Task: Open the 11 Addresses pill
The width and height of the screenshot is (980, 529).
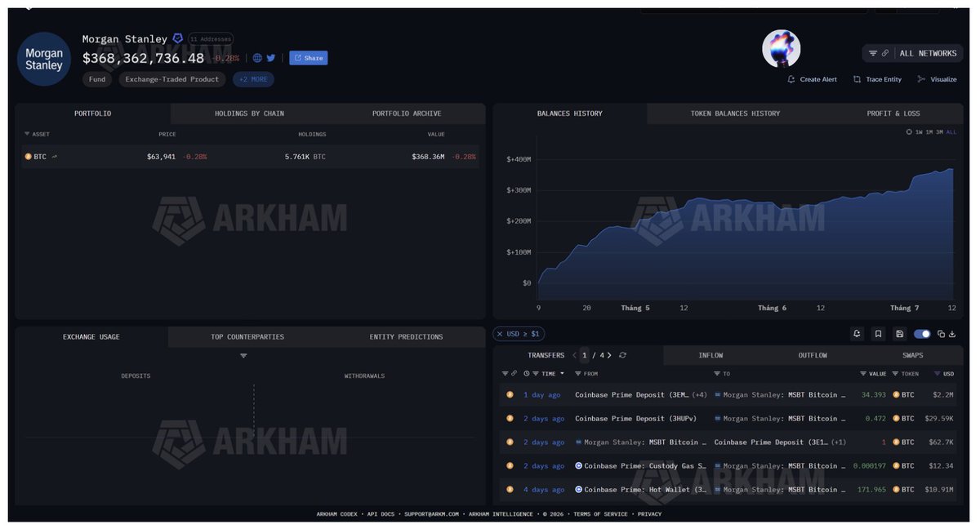Action: pyautogui.click(x=211, y=38)
